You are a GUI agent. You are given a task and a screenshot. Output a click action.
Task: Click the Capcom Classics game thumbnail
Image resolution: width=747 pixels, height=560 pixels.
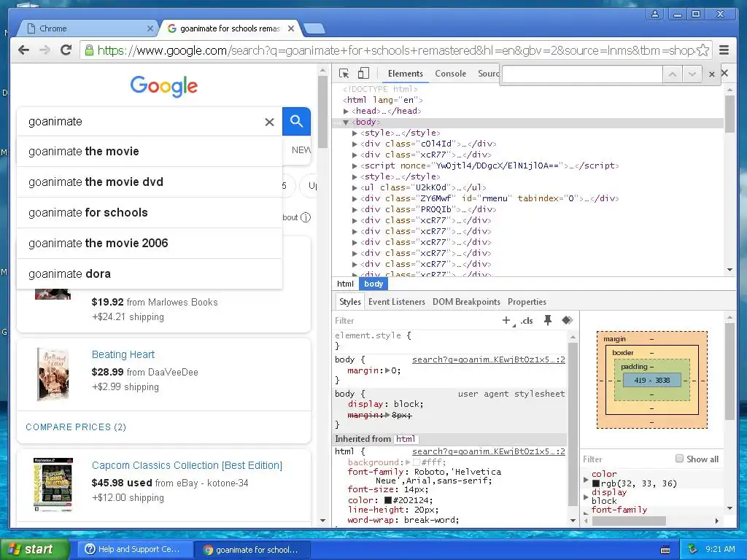tap(53, 484)
